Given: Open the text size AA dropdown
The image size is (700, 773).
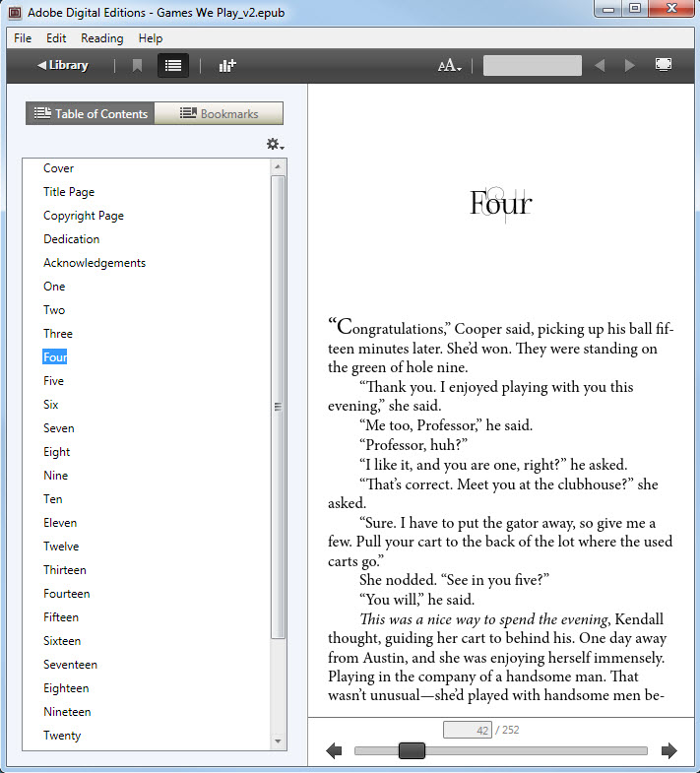Looking at the screenshot, I should tap(450, 66).
